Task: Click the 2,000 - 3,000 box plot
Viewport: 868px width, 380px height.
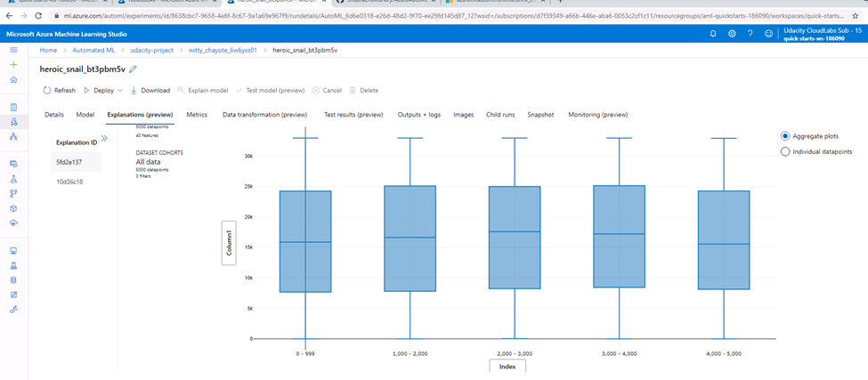Action: pos(515,238)
